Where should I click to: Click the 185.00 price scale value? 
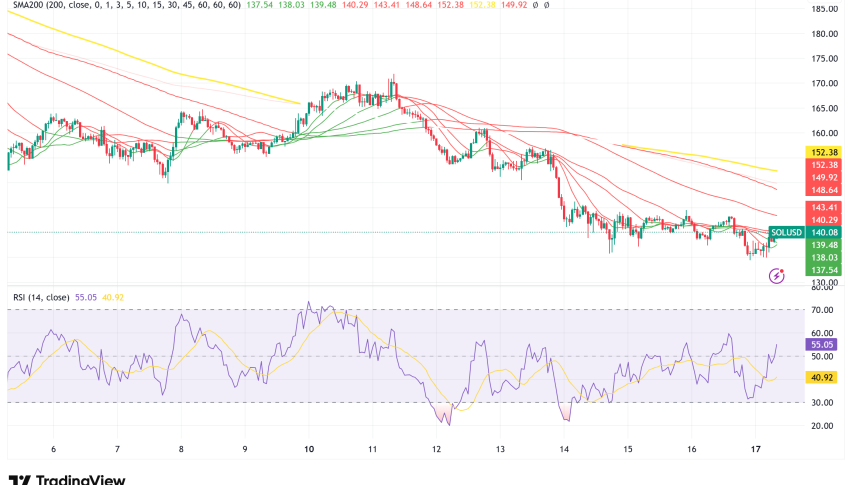(x=826, y=9)
